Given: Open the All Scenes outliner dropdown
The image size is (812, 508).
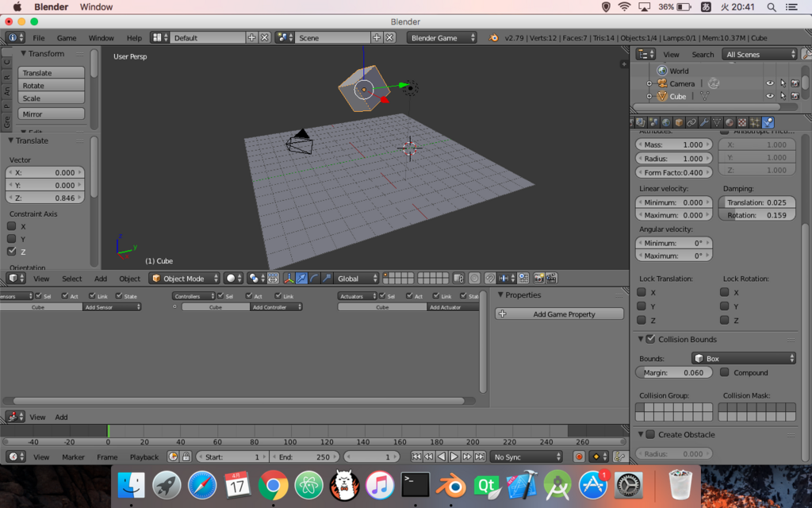Looking at the screenshot, I should tap(759, 54).
